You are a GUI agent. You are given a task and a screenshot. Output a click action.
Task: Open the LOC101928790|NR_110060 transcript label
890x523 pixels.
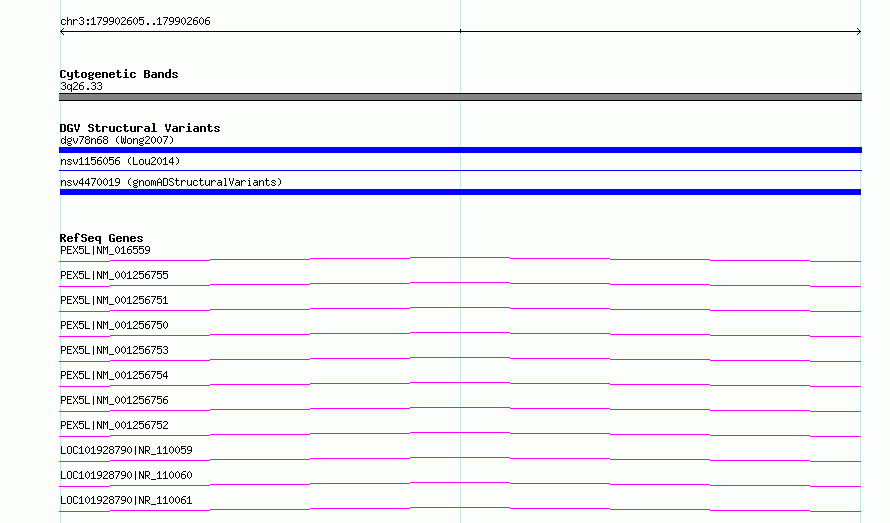pyautogui.click(x=126, y=475)
